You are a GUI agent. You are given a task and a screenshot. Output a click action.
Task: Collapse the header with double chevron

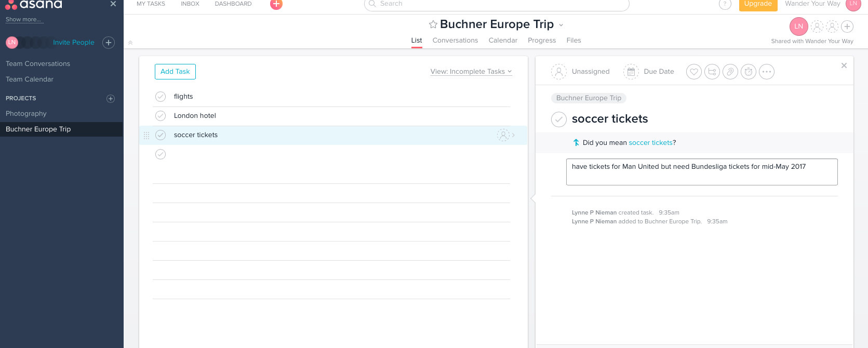130,43
